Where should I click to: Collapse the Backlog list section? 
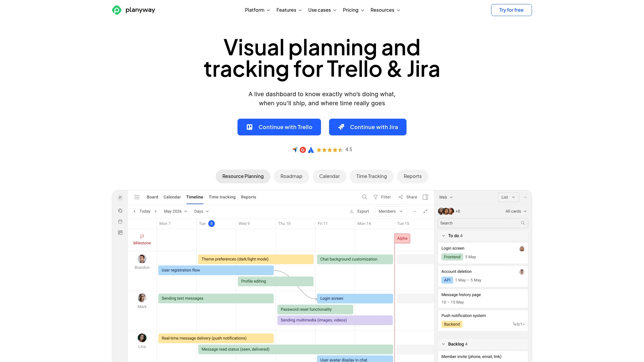coord(443,344)
